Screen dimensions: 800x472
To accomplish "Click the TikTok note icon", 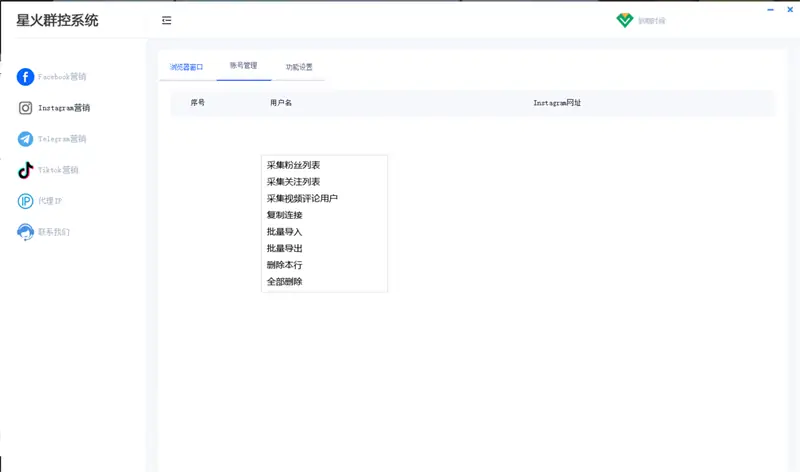I will pos(26,170).
